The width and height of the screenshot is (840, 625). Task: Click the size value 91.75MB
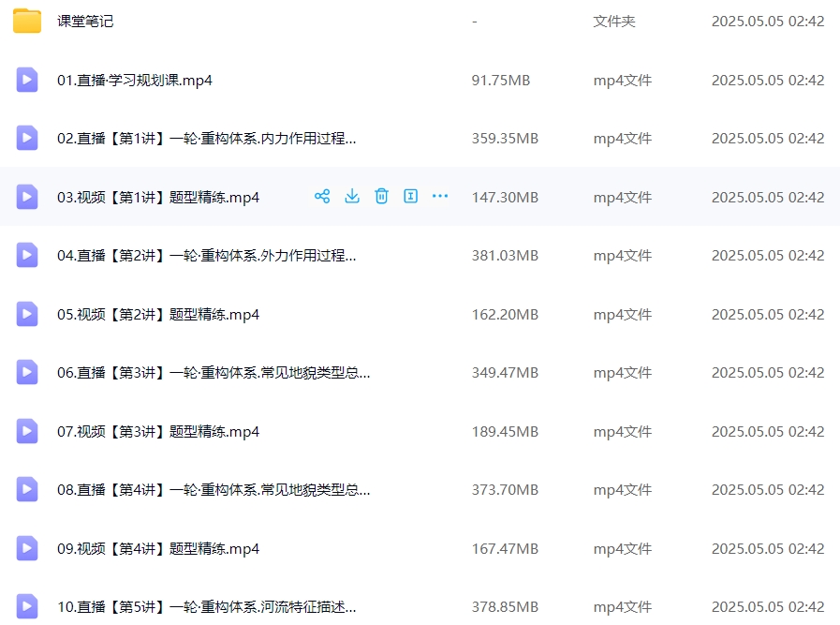pyautogui.click(x=501, y=81)
